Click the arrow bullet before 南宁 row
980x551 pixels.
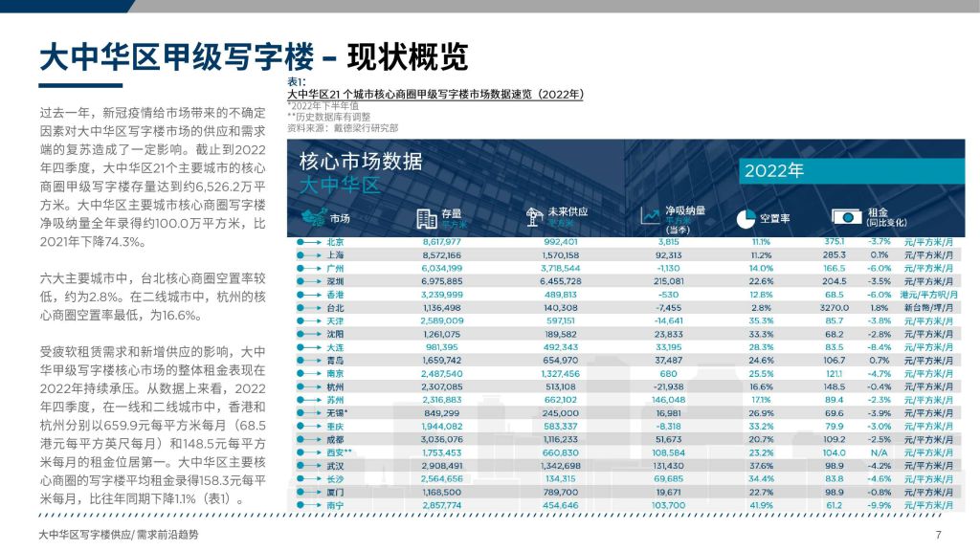[308, 503]
